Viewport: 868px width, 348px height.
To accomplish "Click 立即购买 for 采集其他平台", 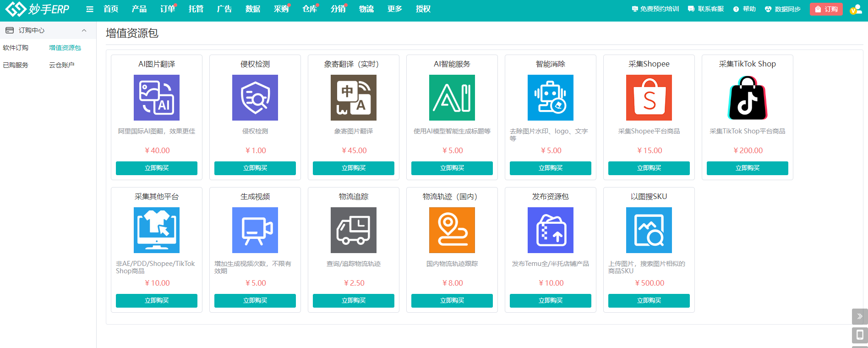I will pyautogui.click(x=157, y=301).
